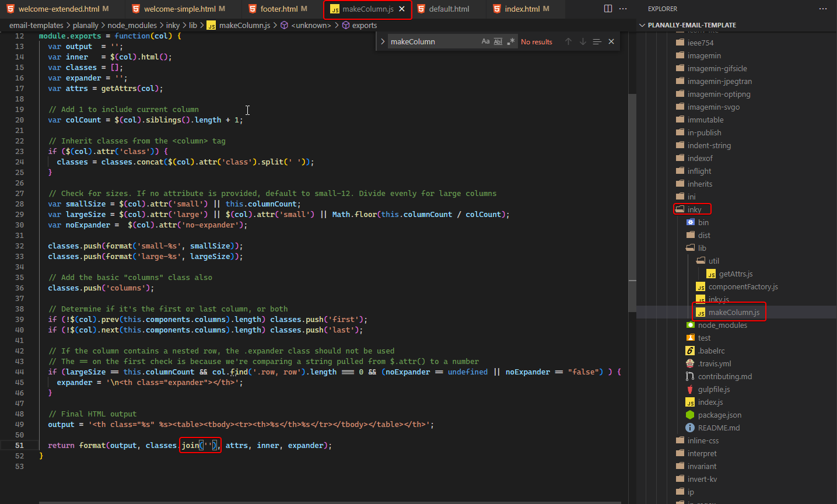Toggle Match Whole Word in find widget

498,41
